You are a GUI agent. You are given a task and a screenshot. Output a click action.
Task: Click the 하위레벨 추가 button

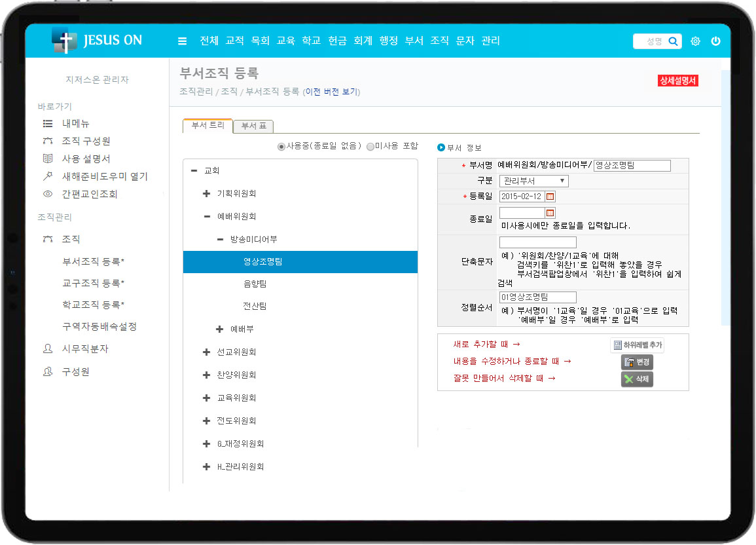click(x=637, y=345)
